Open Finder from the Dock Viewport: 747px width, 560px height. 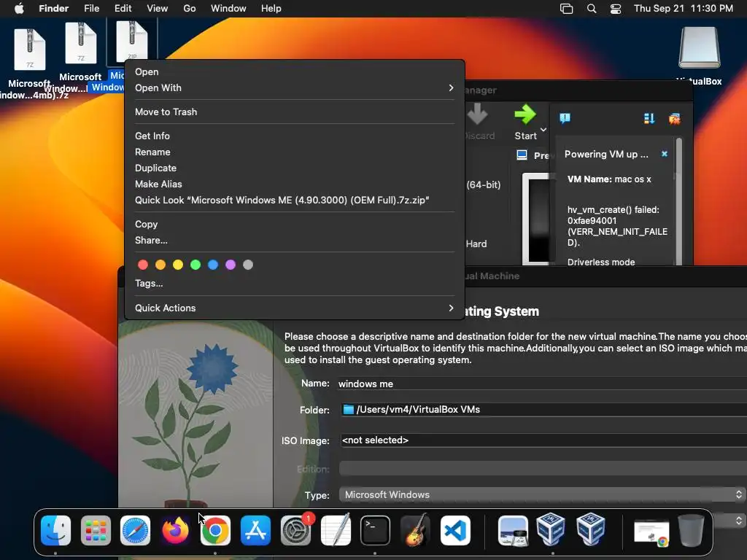click(55, 531)
